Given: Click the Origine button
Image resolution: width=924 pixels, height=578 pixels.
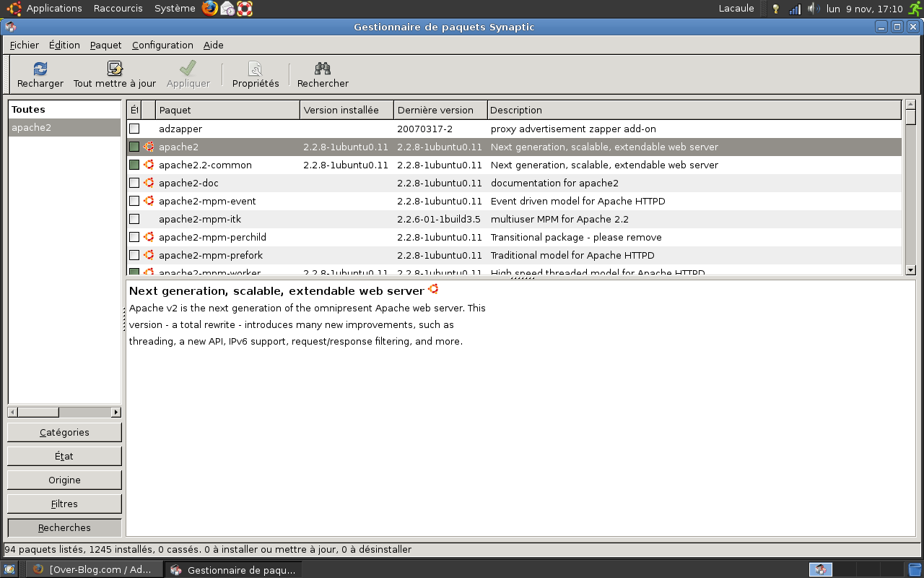Looking at the screenshot, I should [x=64, y=480].
